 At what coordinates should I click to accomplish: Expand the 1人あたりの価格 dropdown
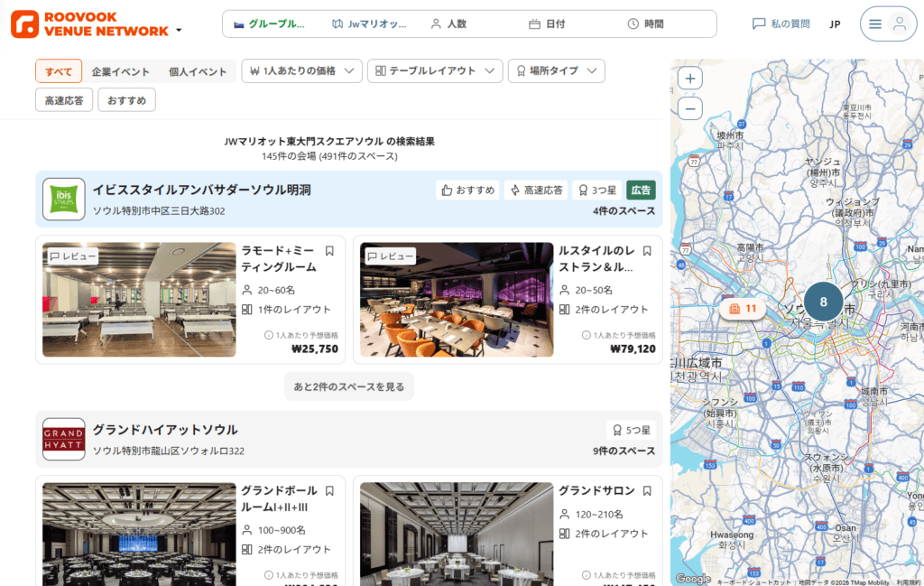(x=301, y=70)
